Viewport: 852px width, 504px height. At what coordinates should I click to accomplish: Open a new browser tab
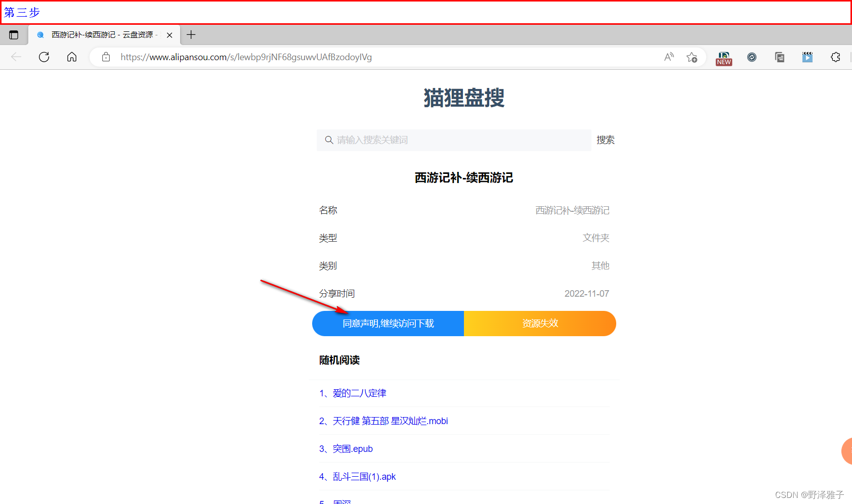tap(191, 35)
